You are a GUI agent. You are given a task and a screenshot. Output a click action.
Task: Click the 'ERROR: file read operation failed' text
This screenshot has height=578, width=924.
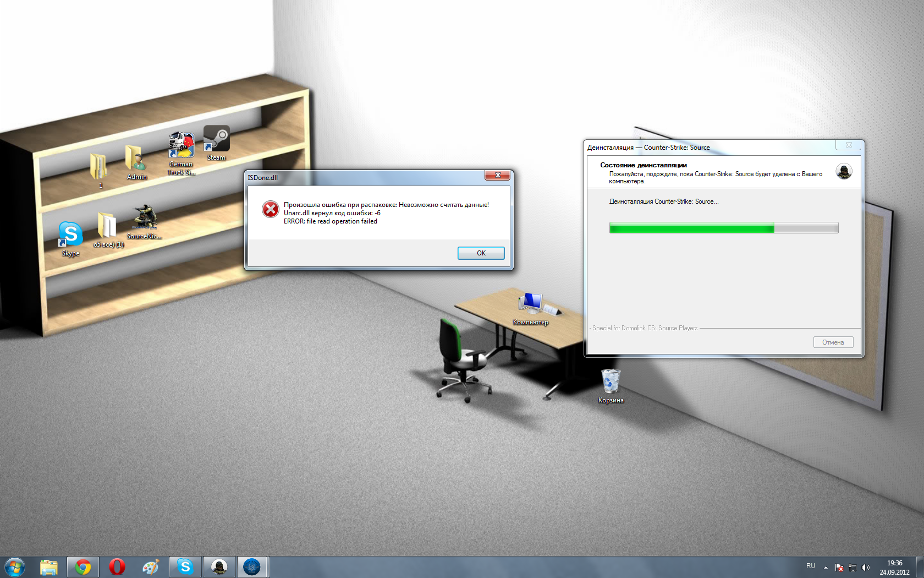tap(331, 221)
